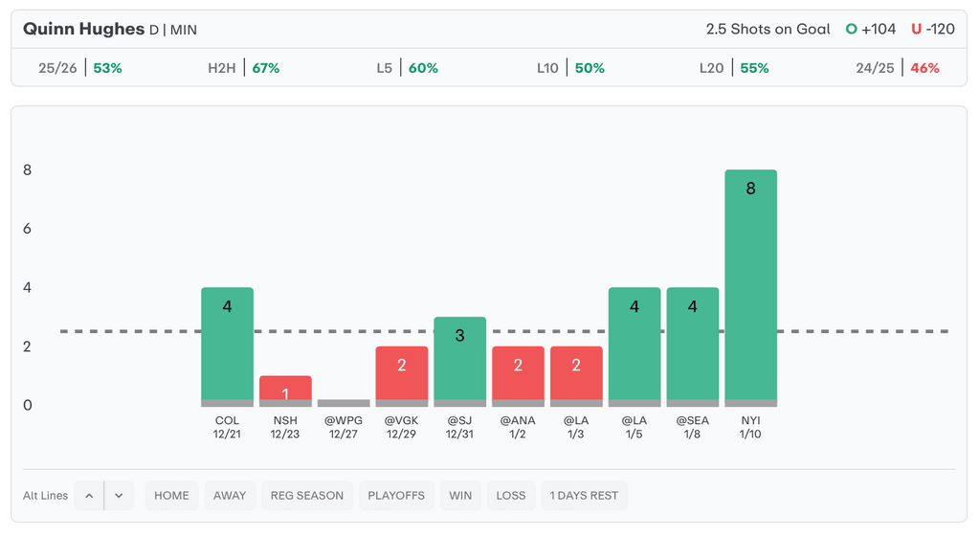View the H2H 67% split
This screenshot has height=537, width=980.
pos(243,68)
